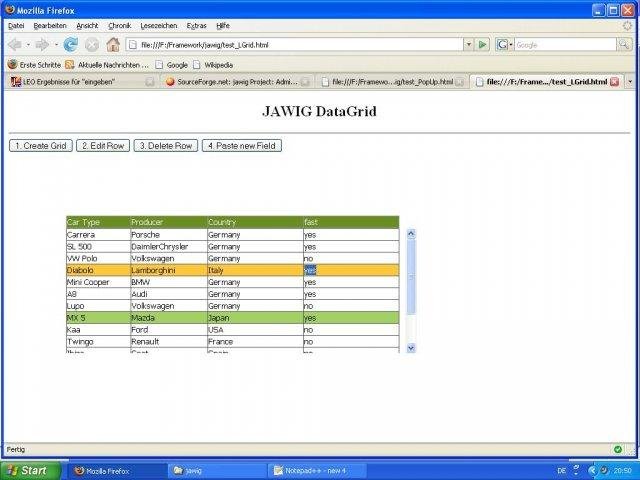The height and width of the screenshot is (480, 640).
Task: Click the grid scrollbar down arrow
Action: [x=411, y=348]
